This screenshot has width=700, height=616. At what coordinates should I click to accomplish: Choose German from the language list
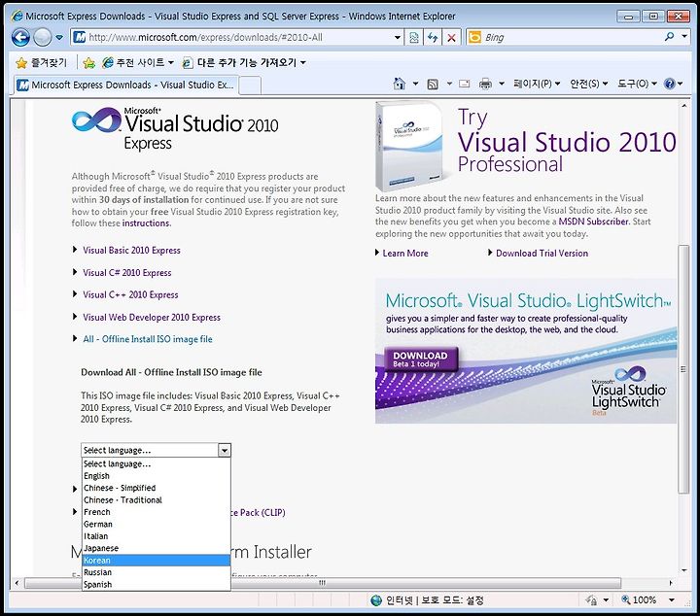(x=157, y=524)
